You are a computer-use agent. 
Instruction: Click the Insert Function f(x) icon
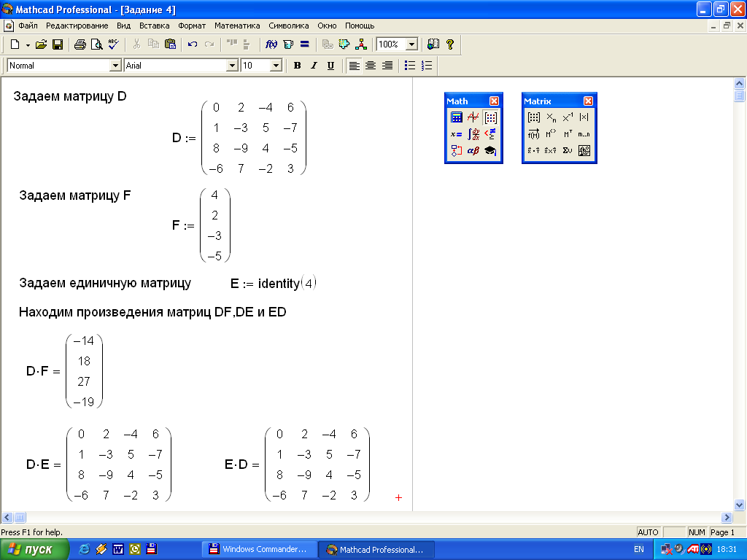click(271, 44)
